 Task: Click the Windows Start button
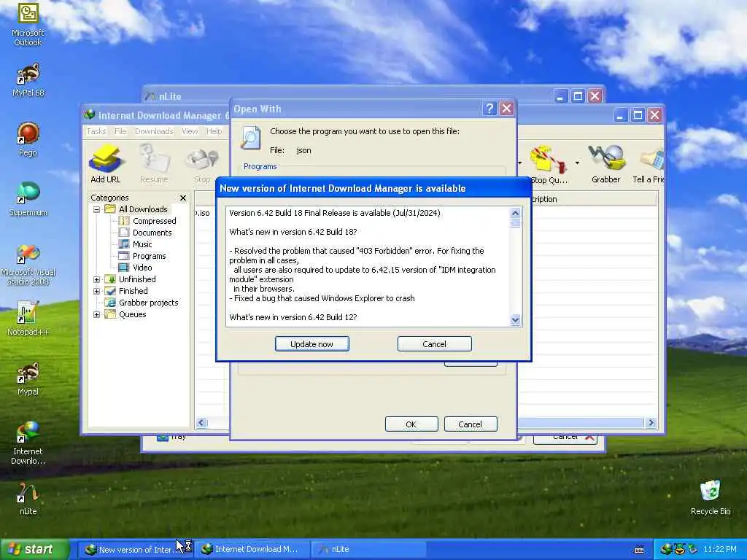(x=34, y=550)
